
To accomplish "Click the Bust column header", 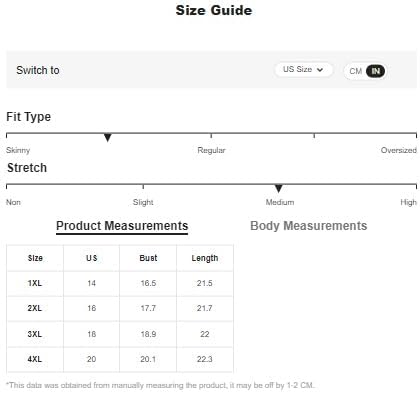I will 148,258.
